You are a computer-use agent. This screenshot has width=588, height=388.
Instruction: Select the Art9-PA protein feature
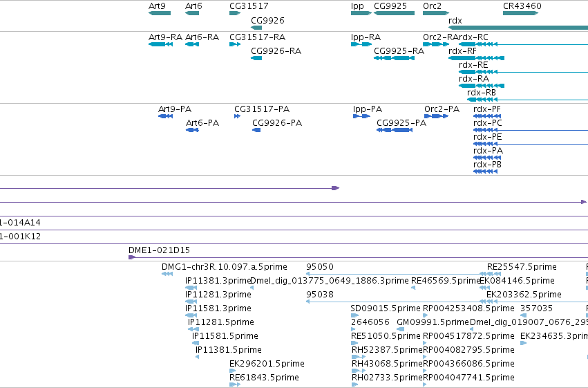click(165, 116)
